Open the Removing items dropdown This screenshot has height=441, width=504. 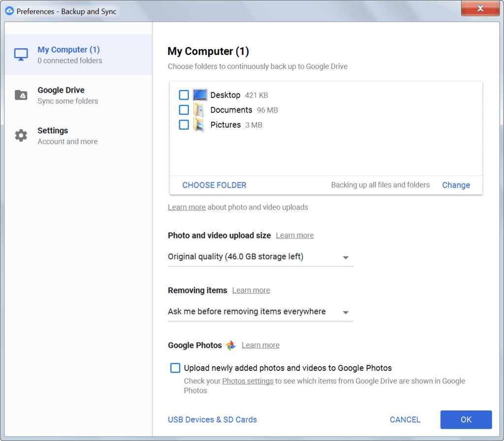[260, 311]
